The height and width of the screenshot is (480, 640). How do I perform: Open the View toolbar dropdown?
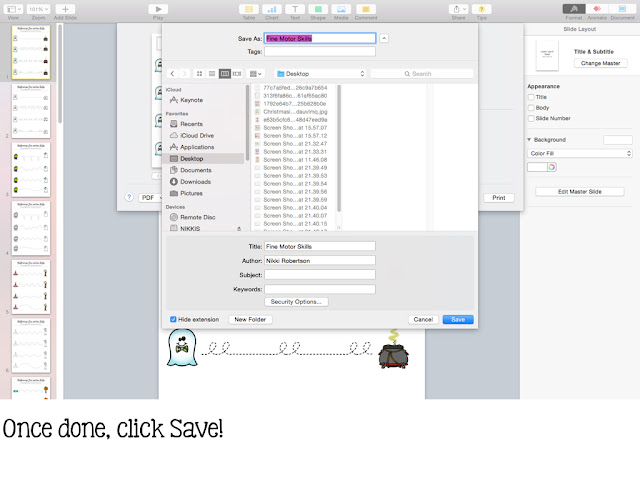pos(13,9)
